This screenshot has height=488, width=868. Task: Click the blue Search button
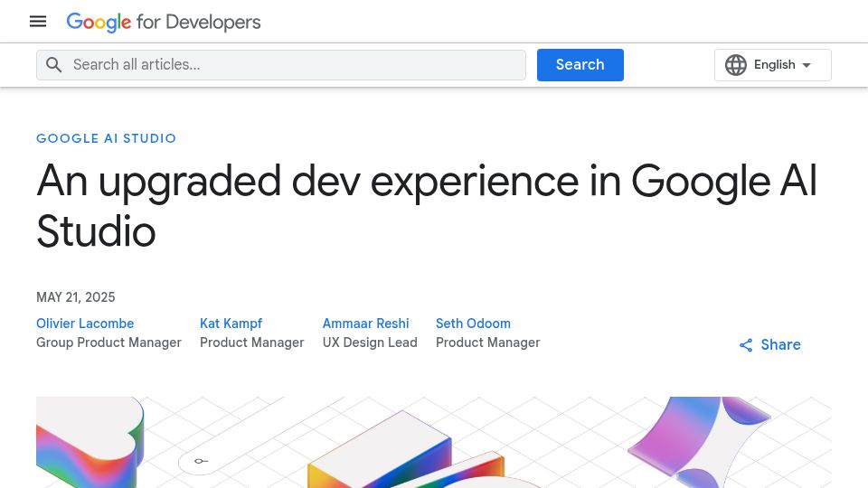coord(580,65)
